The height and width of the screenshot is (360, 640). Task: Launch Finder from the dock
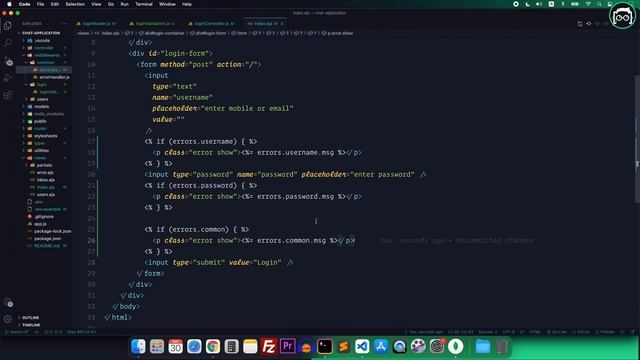pos(138,347)
